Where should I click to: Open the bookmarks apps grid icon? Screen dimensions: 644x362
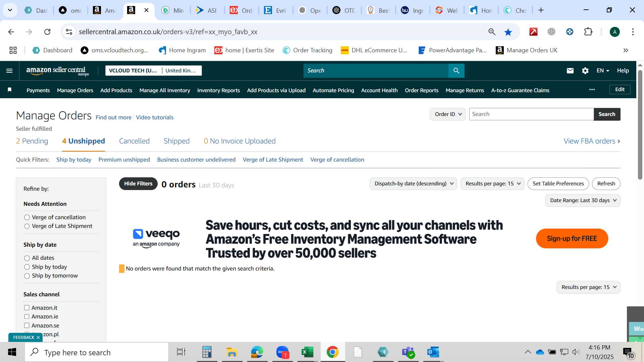(13, 50)
